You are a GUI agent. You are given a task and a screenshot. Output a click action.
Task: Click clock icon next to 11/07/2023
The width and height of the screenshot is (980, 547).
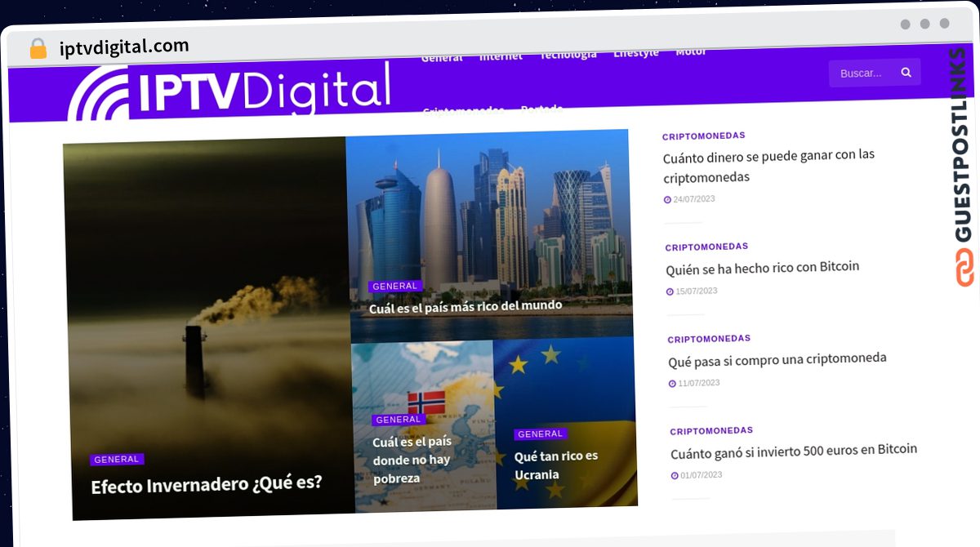[x=672, y=384]
